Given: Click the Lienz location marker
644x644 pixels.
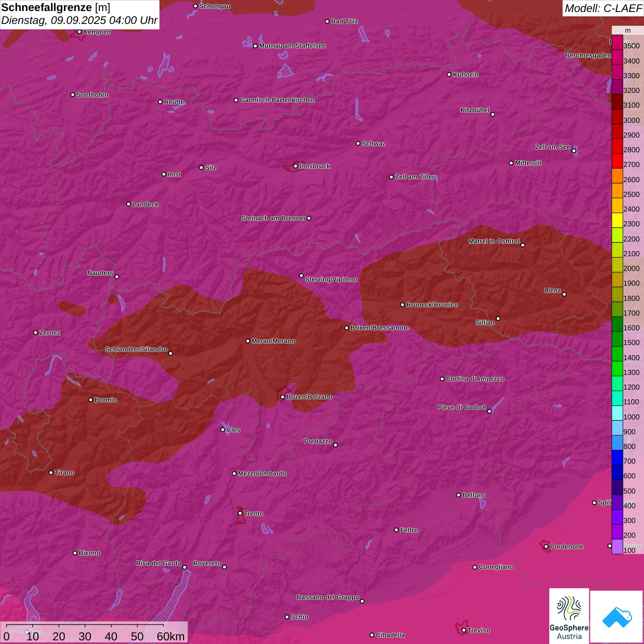Looking at the screenshot, I should pyautogui.click(x=564, y=294).
